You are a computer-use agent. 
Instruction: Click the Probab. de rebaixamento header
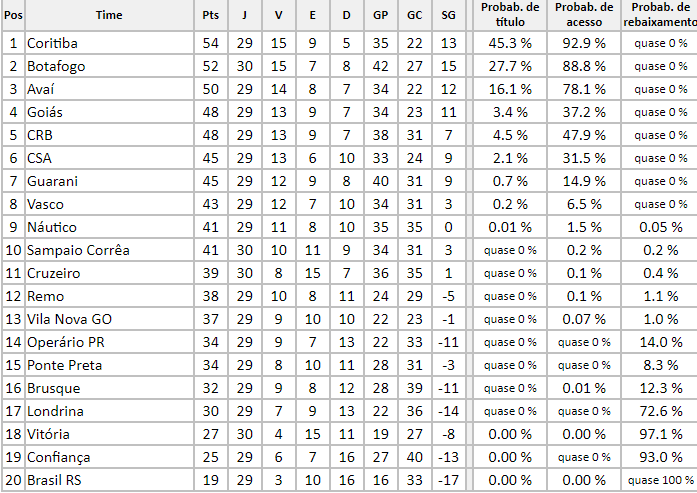[659, 15]
